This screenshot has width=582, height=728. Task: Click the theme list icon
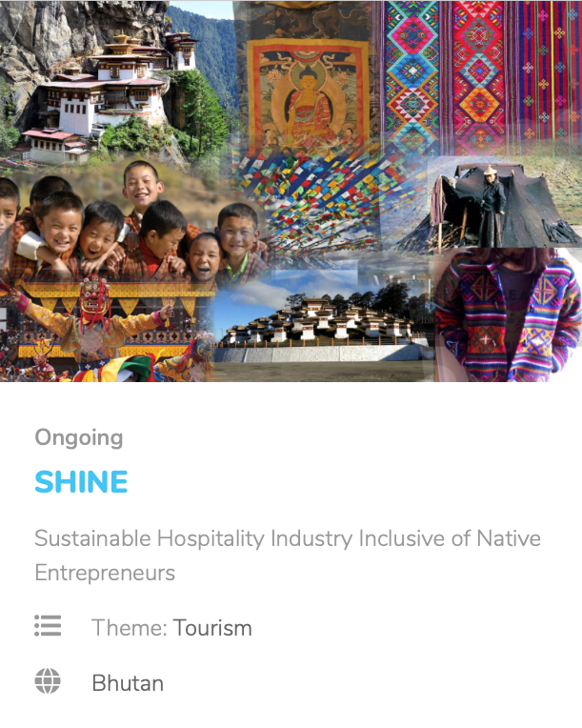coord(48,625)
